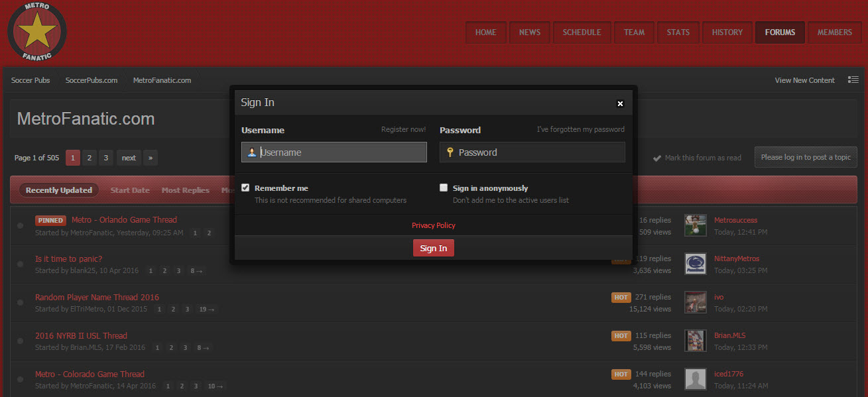Click unread dot for Metro - Orlando Game Thread
Image resolution: width=868 pixels, height=397 pixels.
coord(20,226)
